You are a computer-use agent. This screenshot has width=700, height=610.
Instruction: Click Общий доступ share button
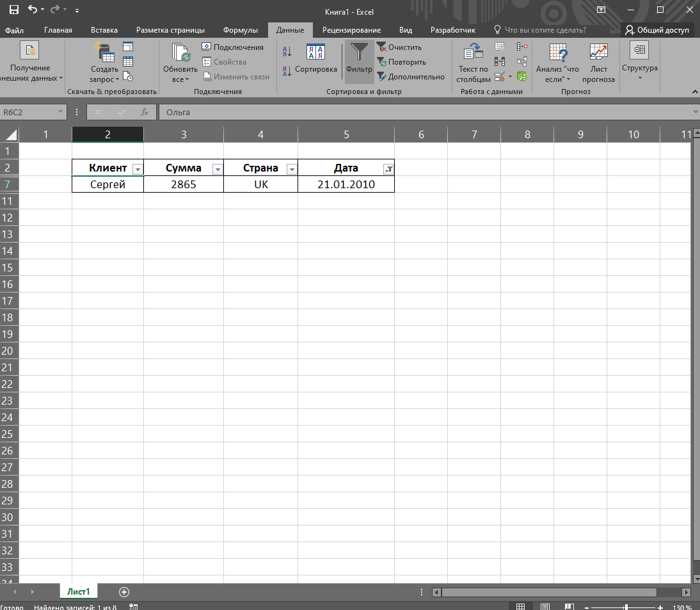coord(657,30)
